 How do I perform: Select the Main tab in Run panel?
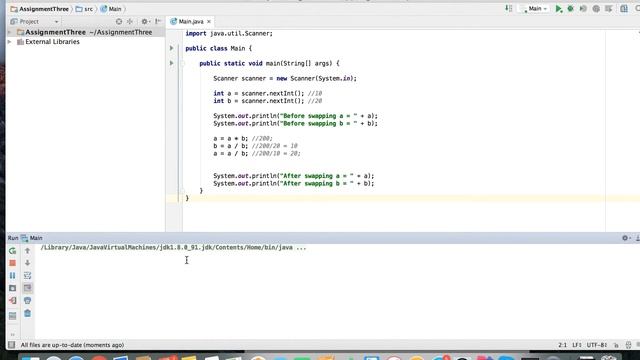(32, 238)
